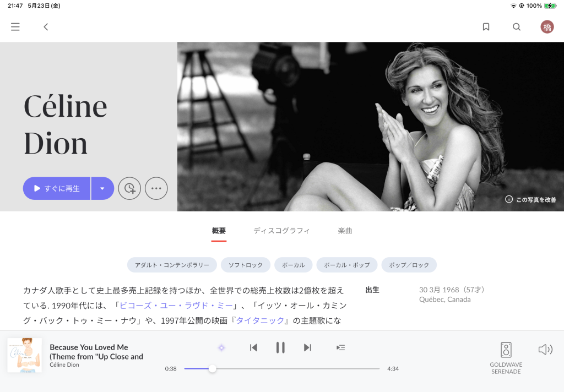Click the すぐに再生 play button
The height and width of the screenshot is (392, 564).
[57, 188]
